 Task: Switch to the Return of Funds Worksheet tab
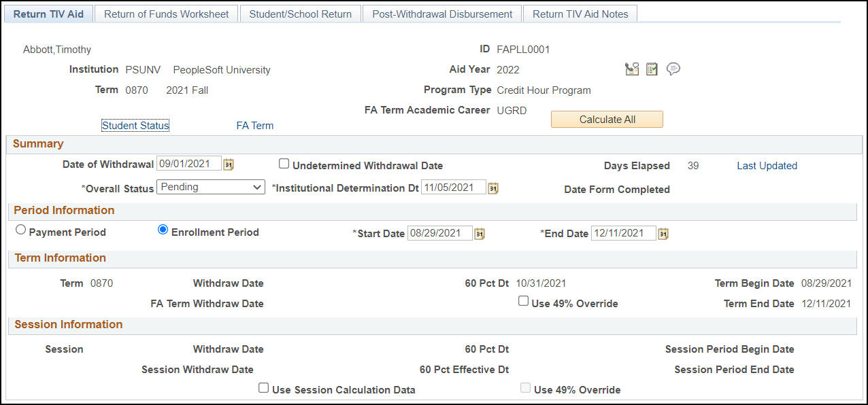[166, 13]
